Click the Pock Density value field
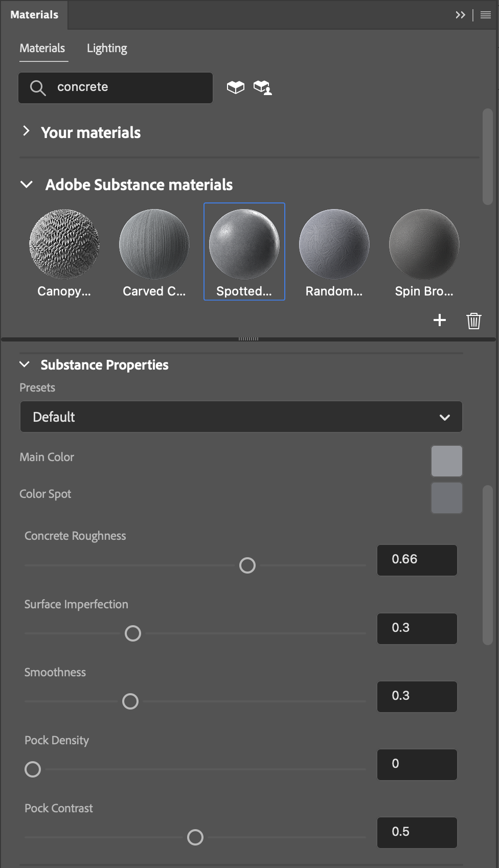This screenshot has width=499, height=868. (417, 765)
